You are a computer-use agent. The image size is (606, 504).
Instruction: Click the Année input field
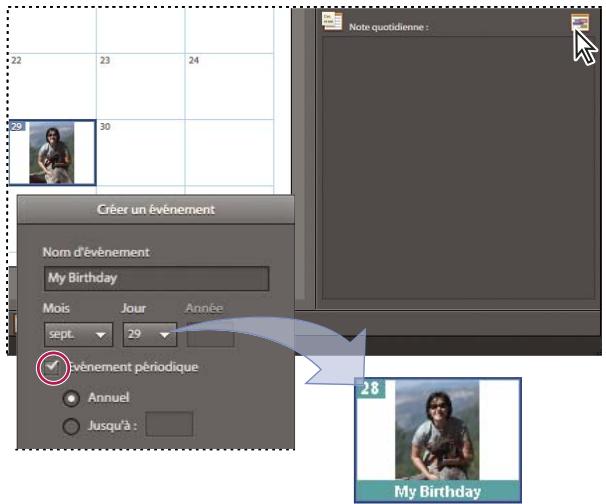pos(211,335)
